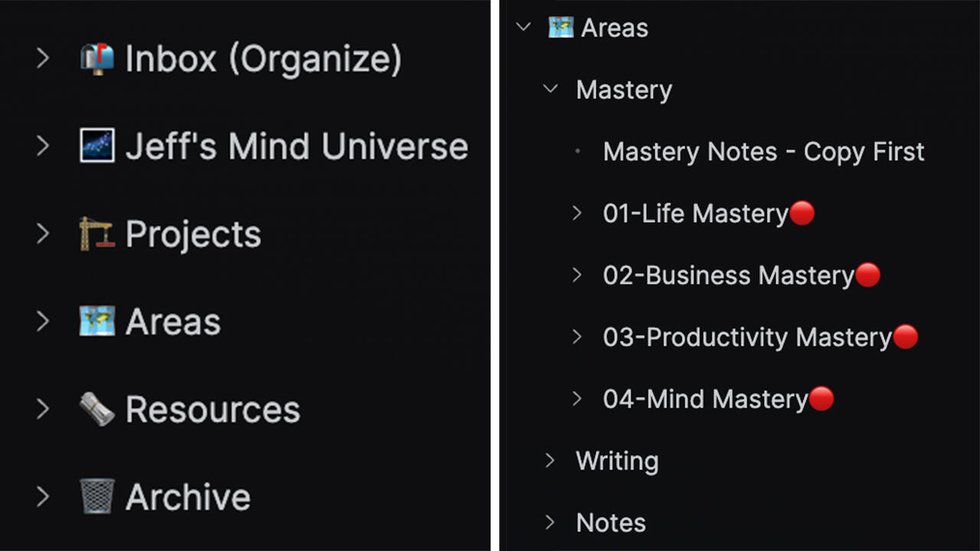Click the mailbox icon beside Inbox (Organize)

pyautogui.click(x=97, y=59)
